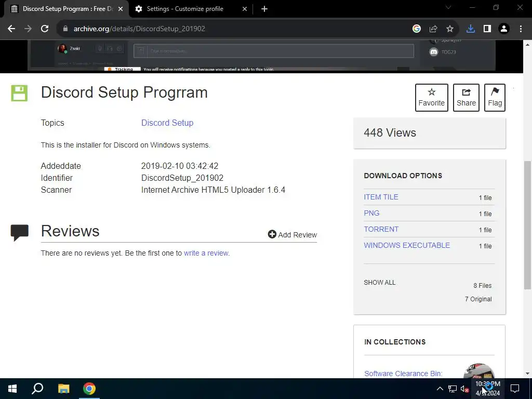Click the Addeddate value 2019-02-10 03:42:42
The width and height of the screenshot is (532, 399).
(180, 166)
